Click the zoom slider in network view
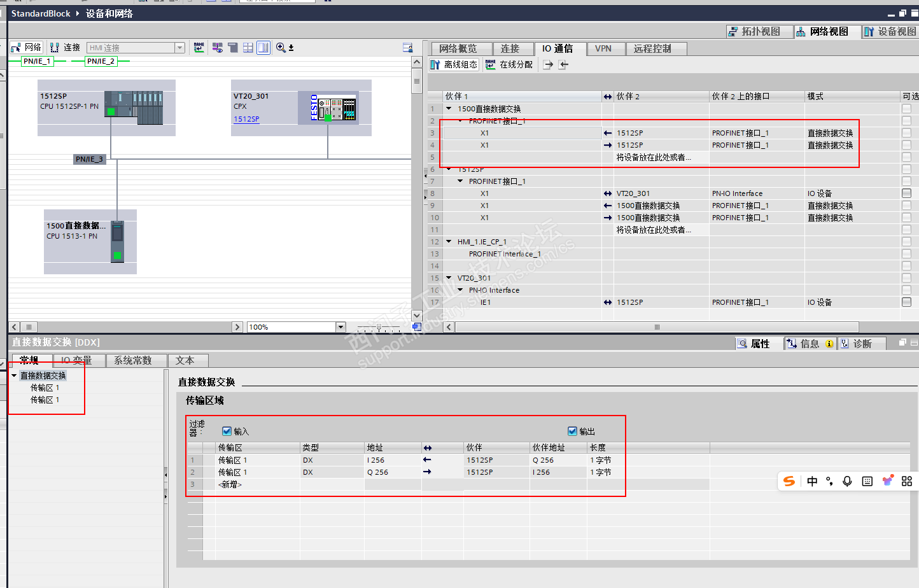The image size is (919, 588). point(379,327)
